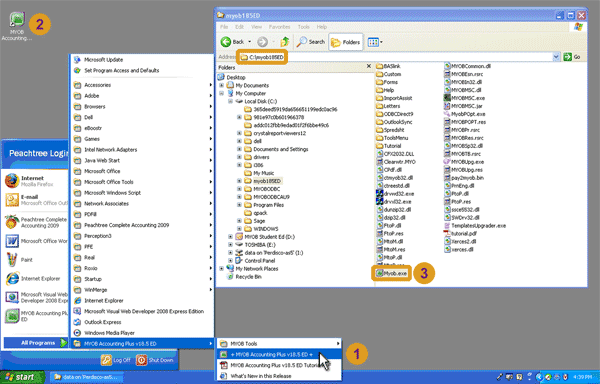Image resolution: width=600 pixels, height=384 pixels.
Task: Expand Accessories programs folder
Action: (x=142, y=85)
